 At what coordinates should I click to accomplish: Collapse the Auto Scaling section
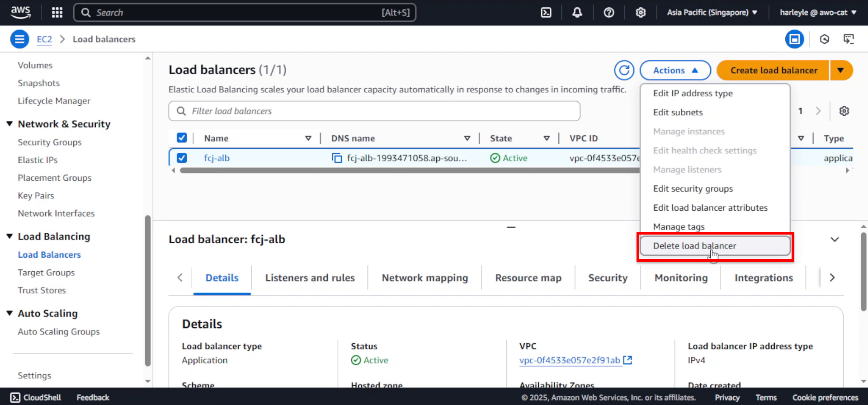[x=9, y=313]
